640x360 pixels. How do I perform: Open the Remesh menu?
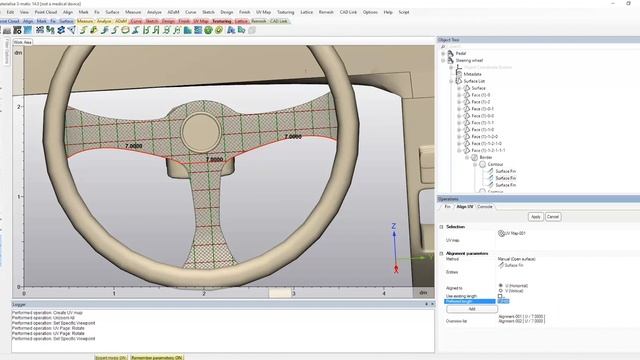point(326,12)
